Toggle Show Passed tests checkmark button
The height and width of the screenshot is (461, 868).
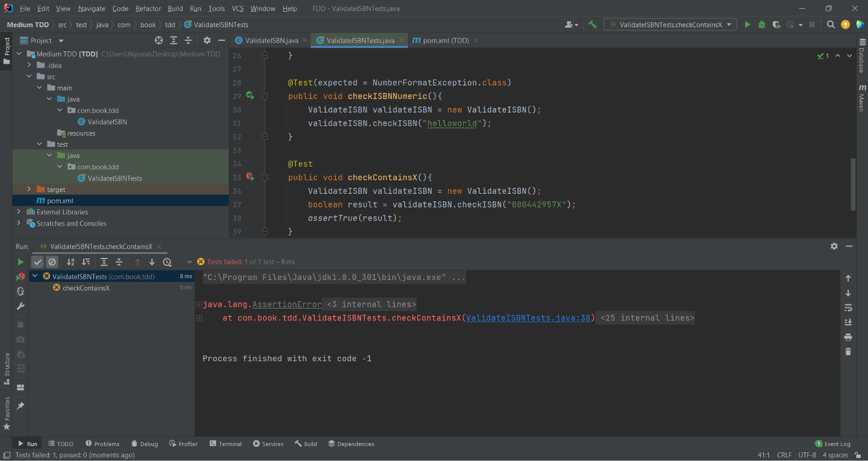38,262
